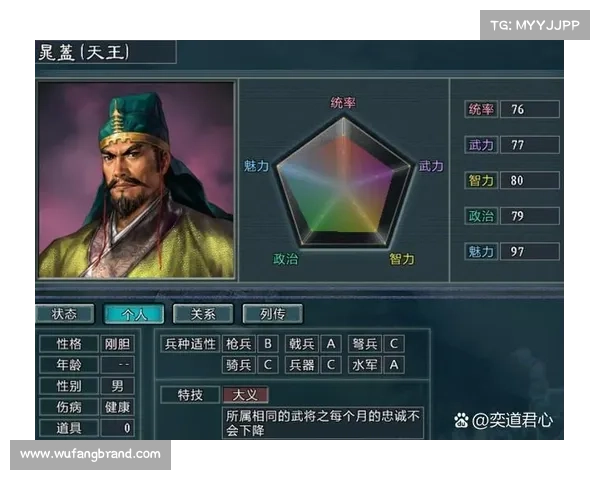
Task: Click the 统率 stat label
Action: tap(481, 109)
